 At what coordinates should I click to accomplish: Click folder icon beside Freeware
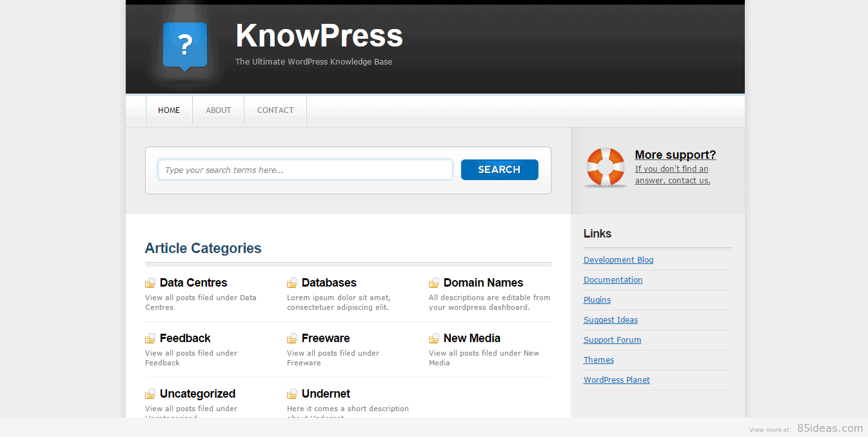coord(292,338)
